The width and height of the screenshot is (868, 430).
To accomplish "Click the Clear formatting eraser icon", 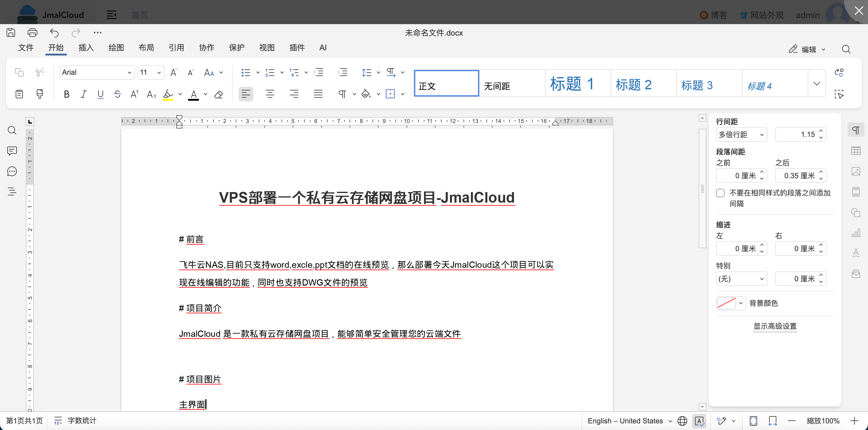I will (218, 94).
